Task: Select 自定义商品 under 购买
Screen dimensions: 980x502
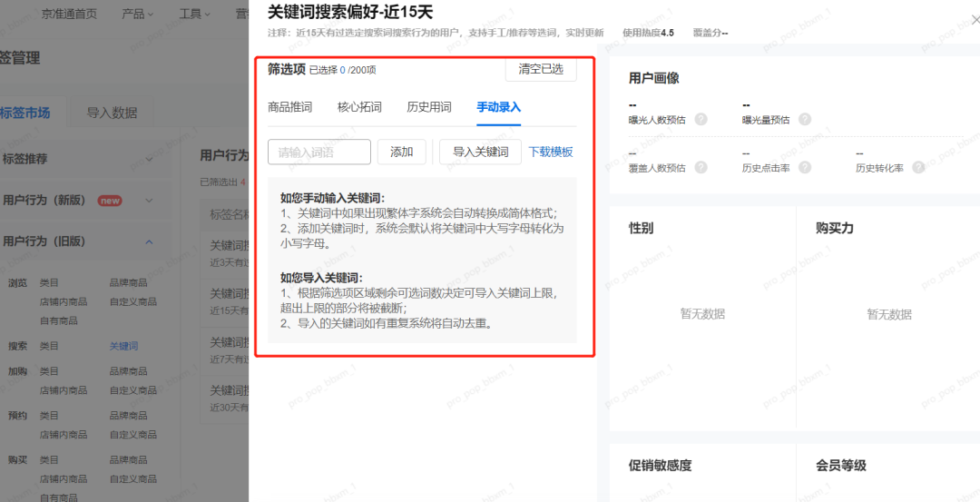Action: pos(133,479)
